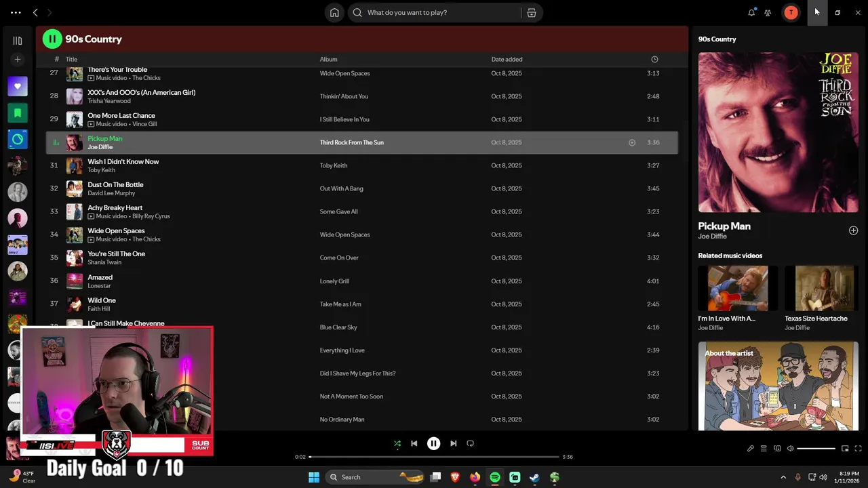Expand Your Library sidebar
The height and width of the screenshot is (488, 868).
click(18, 41)
